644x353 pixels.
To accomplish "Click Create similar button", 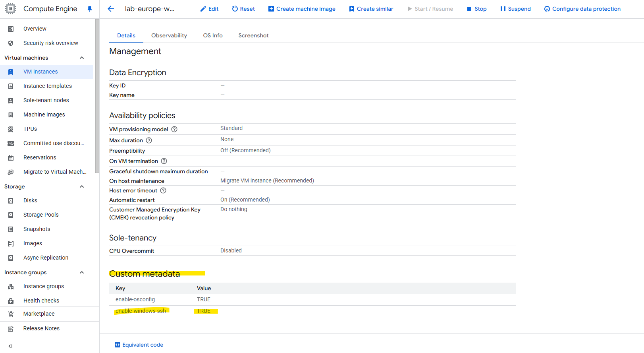I will [x=371, y=9].
